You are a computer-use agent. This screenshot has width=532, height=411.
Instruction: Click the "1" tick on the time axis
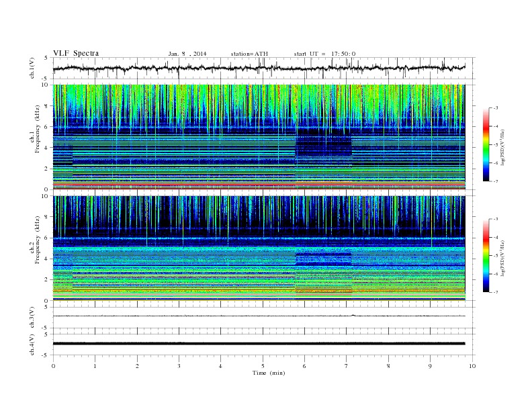click(95, 366)
